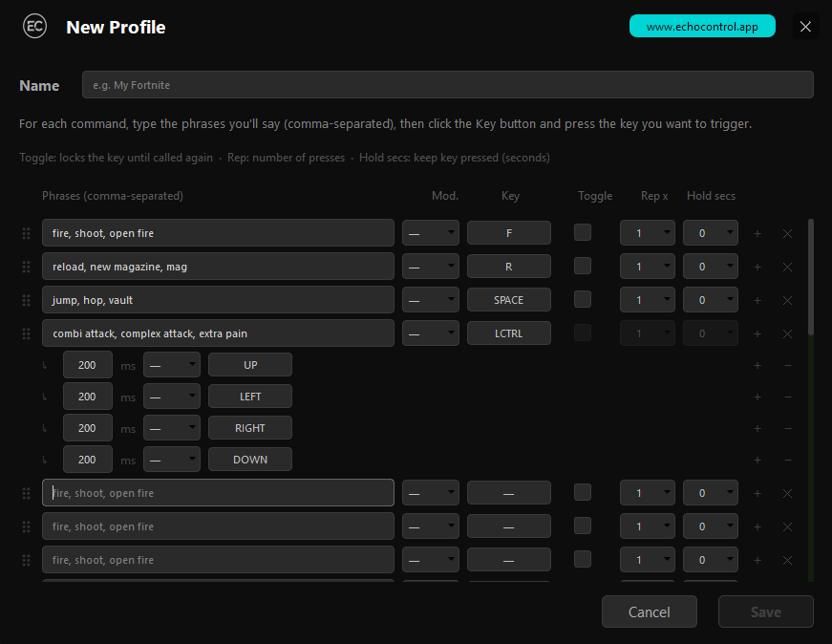Viewport: 832px width, 644px height.
Task: Click the LCTRL key button
Action: point(509,333)
